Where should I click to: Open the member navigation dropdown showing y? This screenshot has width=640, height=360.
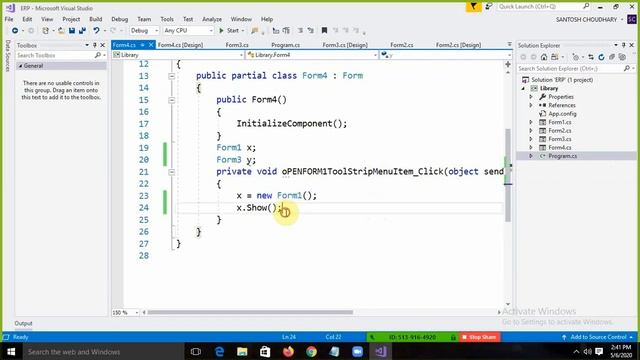pyautogui.click(x=446, y=55)
